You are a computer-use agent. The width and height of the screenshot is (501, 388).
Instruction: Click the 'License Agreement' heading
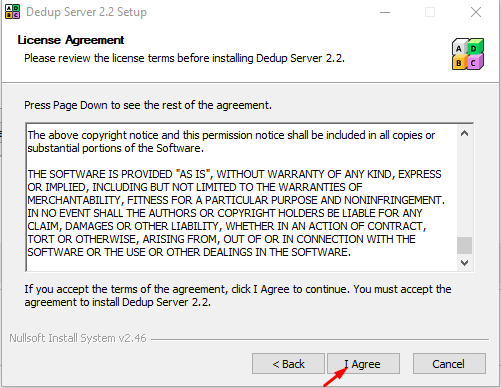71,40
